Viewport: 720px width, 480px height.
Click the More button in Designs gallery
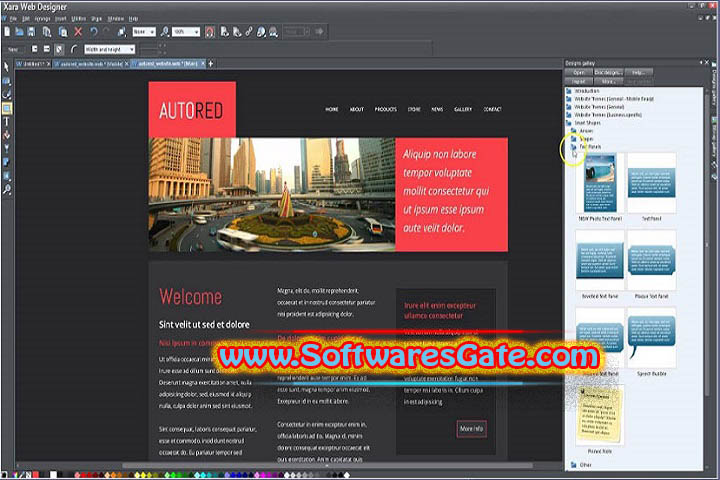click(608, 81)
